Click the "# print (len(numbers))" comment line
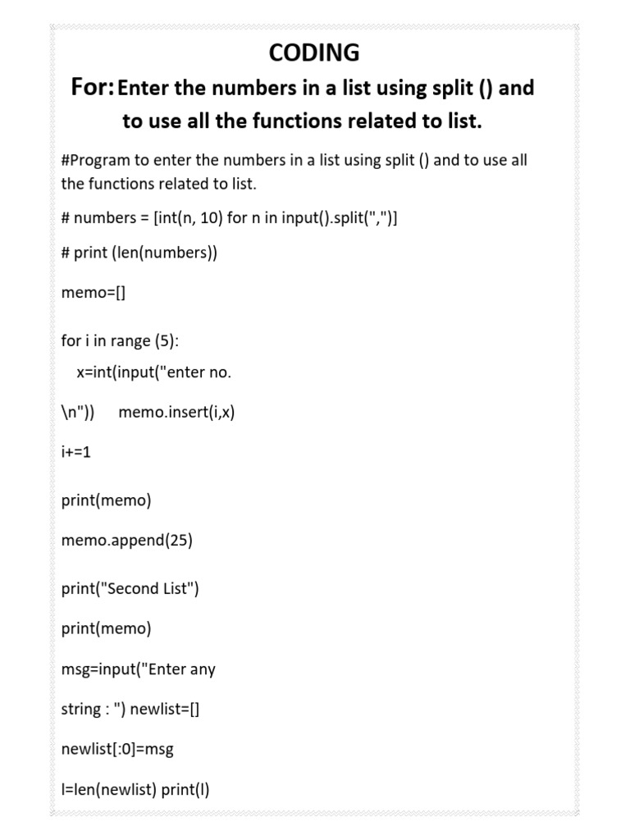Screen dimensions: 630x840 (139, 253)
